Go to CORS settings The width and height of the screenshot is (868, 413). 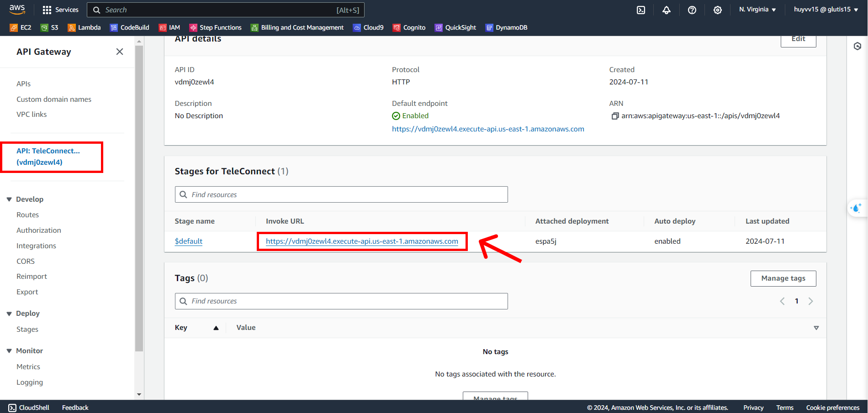point(26,261)
